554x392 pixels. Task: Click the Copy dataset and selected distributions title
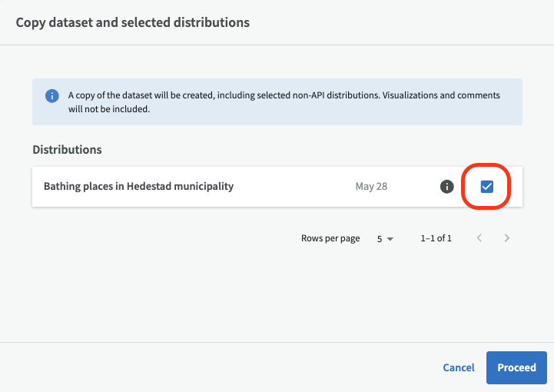pyautogui.click(x=133, y=22)
